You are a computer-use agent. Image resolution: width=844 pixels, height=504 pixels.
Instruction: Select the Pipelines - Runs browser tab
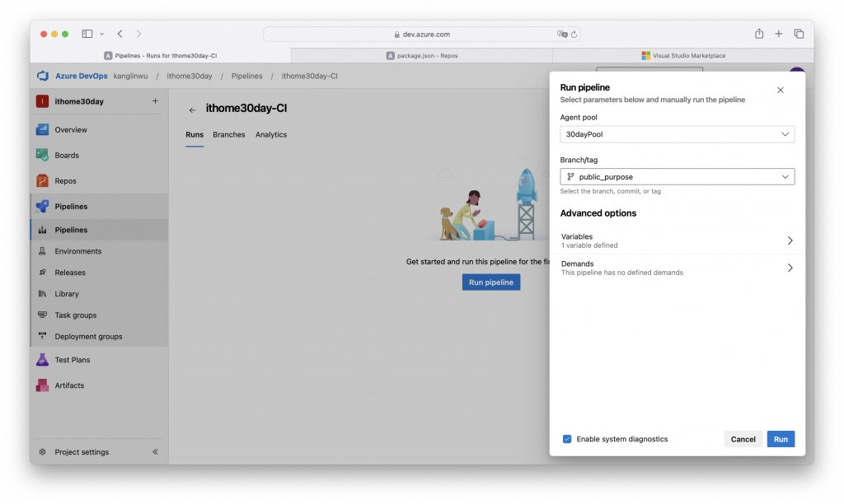(161, 55)
